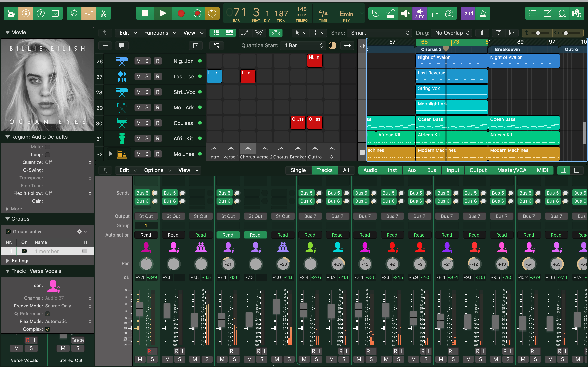This screenshot has height=367, width=588.
Task: Open Quantize Start 1 Bar dropdown
Action: [x=303, y=45]
